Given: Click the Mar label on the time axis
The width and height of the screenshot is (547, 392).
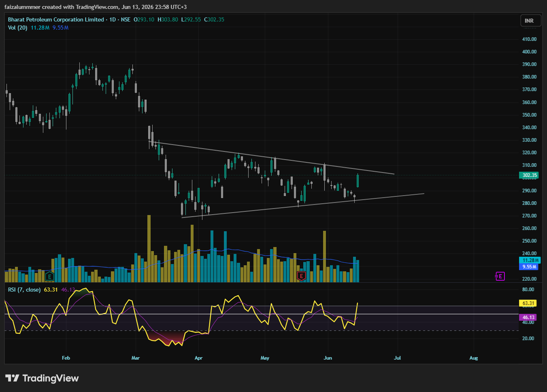Looking at the screenshot, I should coord(136,358).
